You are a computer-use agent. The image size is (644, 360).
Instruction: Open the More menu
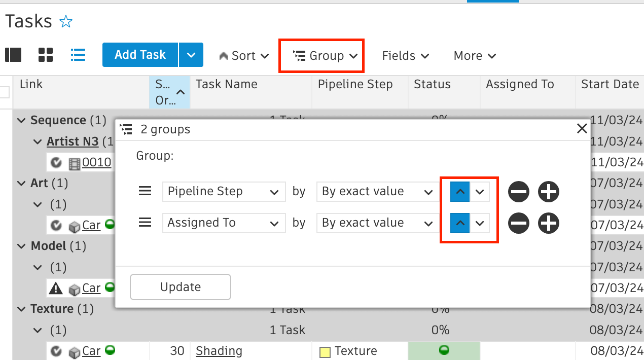(x=474, y=56)
